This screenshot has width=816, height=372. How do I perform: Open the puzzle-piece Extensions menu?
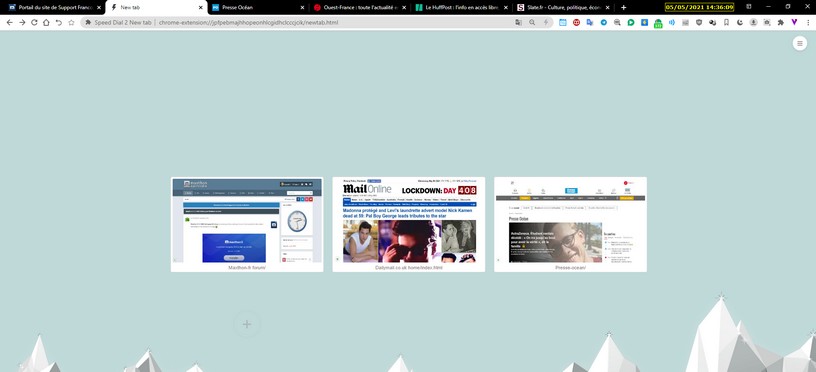tap(780, 22)
